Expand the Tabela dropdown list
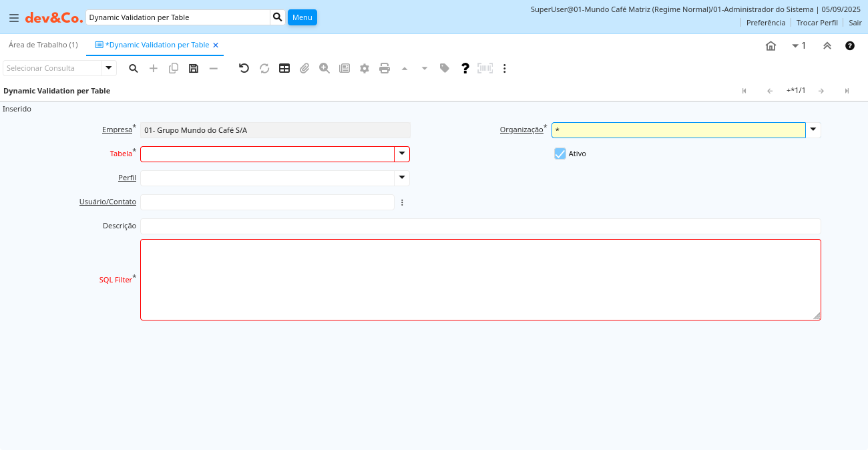 [x=402, y=154]
